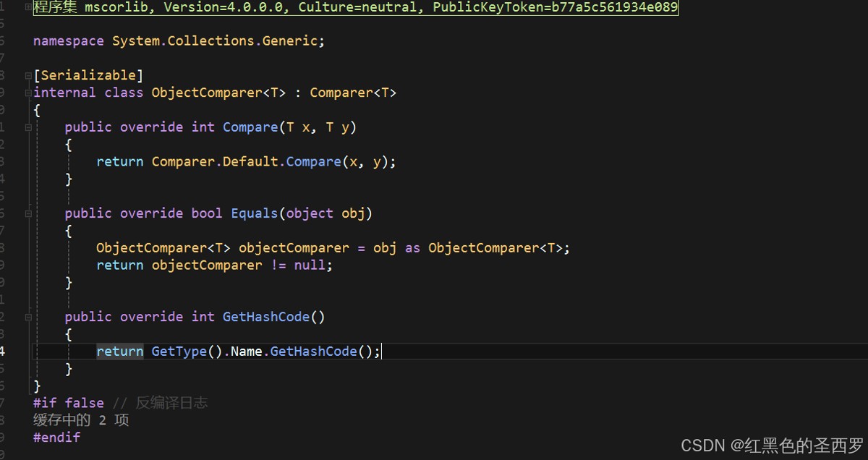Click the '#endif' directive

coord(56,438)
